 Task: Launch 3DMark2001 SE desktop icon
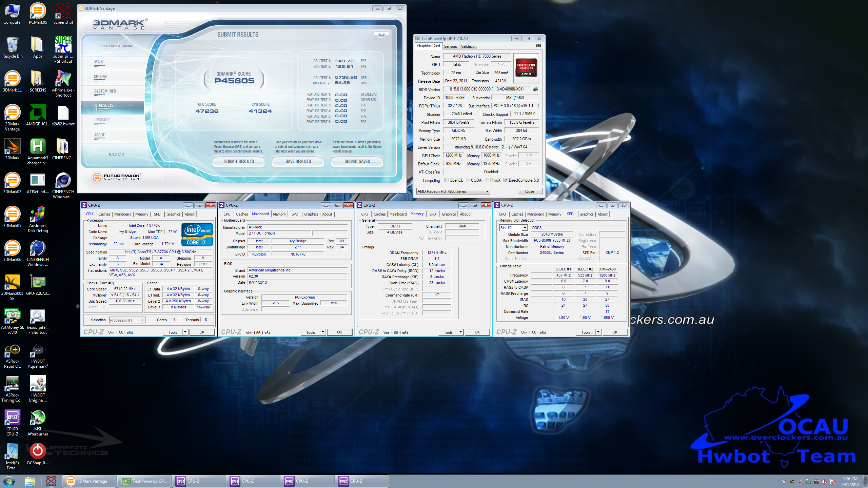click(x=12, y=287)
